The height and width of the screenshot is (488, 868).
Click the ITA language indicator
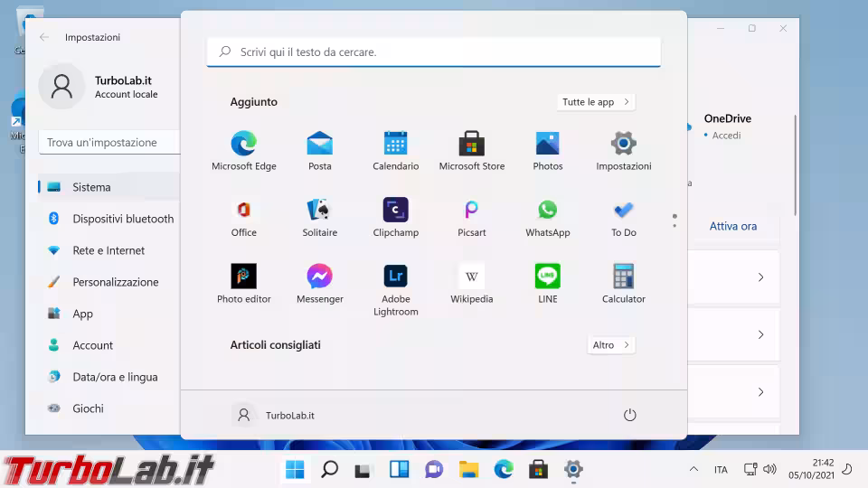pyautogui.click(x=721, y=470)
